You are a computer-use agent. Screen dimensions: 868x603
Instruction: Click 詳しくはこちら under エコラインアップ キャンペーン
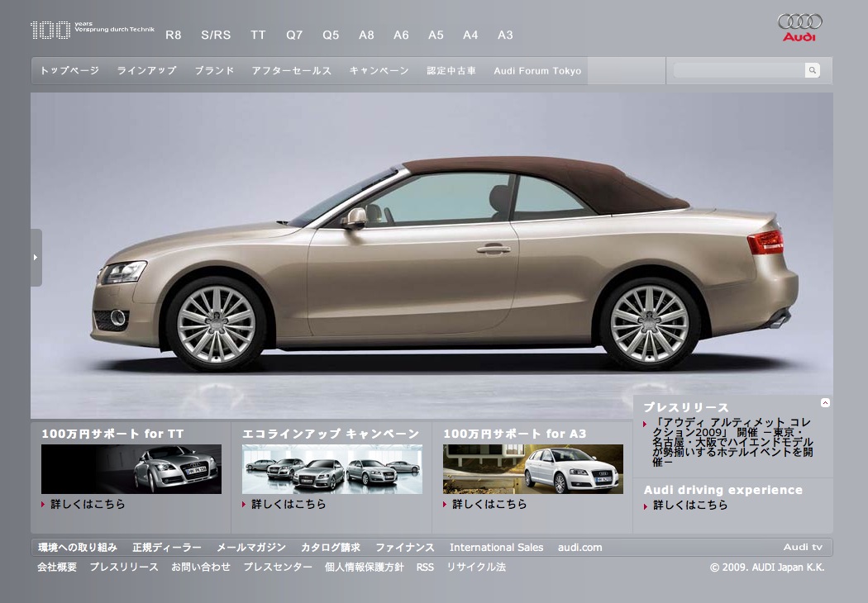(289, 504)
